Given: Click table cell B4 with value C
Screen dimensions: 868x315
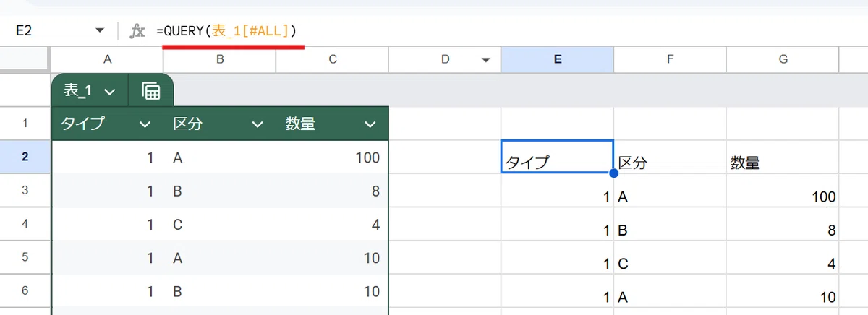Looking at the screenshot, I should pyautogui.click(x=220, y=224).
